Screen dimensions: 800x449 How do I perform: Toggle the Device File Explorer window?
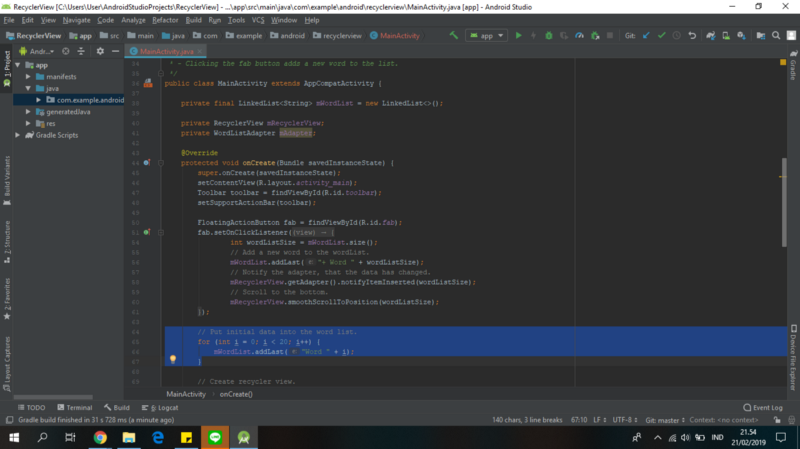tap(793, 357)
